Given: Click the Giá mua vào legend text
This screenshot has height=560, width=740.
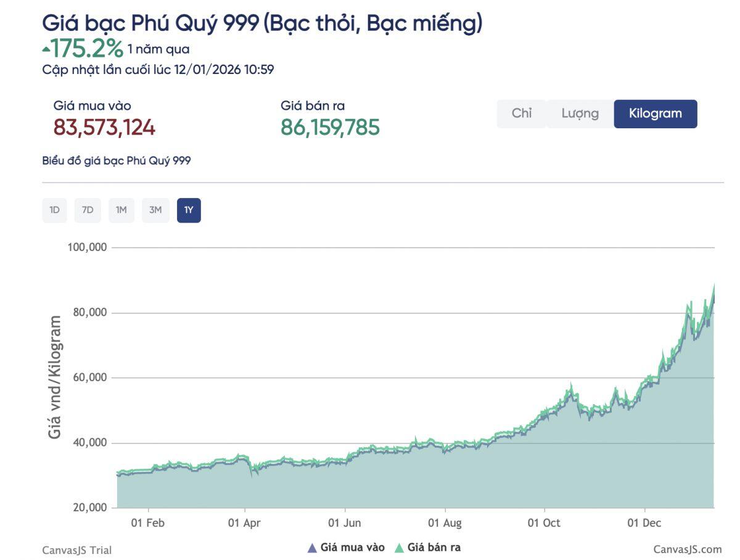Looking at the screenshot, I should click(352, 548).
